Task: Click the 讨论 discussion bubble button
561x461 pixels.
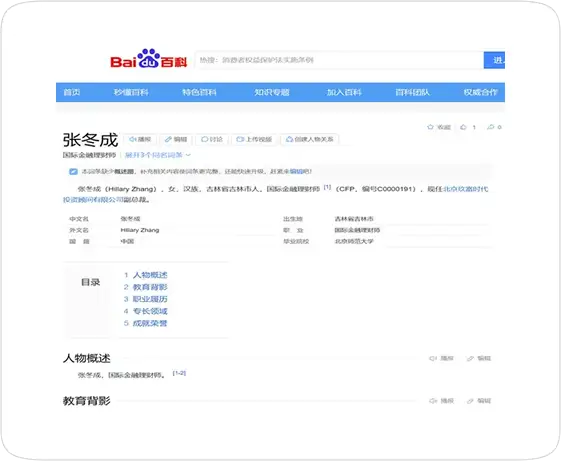Action: [x=212, y=139]
